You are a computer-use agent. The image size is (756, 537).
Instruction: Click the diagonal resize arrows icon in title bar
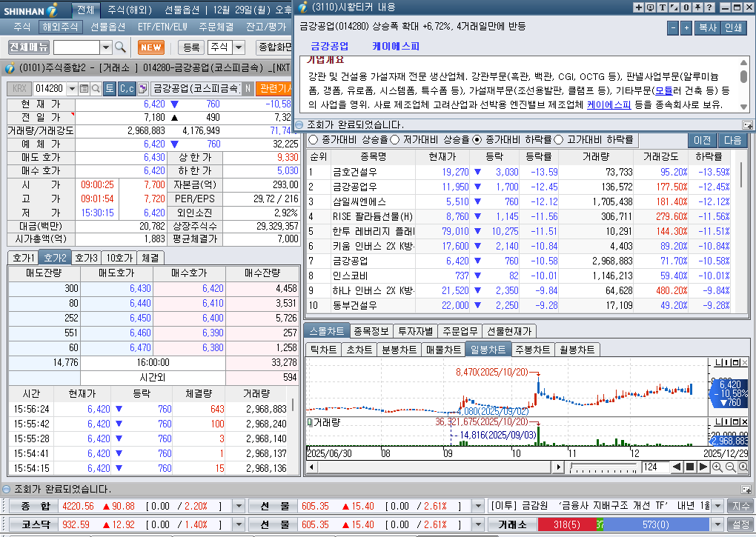click(674, 7)
